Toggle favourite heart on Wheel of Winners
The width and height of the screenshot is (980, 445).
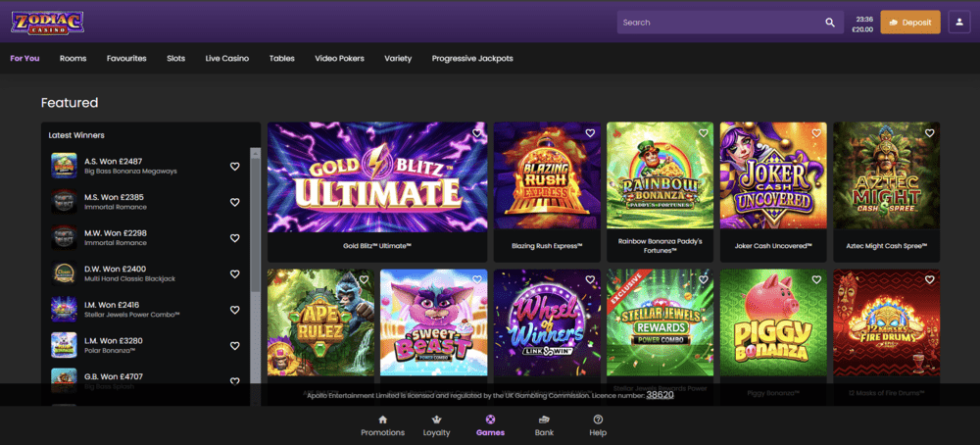590,280
